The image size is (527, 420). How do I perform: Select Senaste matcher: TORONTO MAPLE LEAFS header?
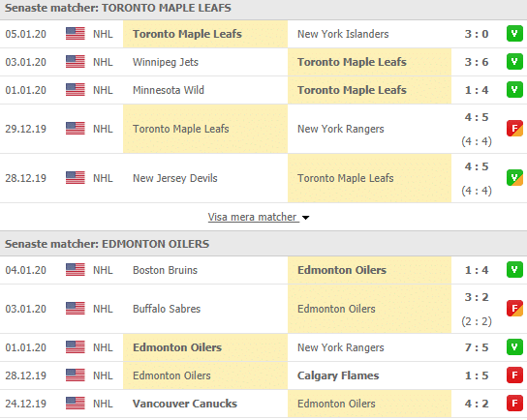tap(118, 8)
